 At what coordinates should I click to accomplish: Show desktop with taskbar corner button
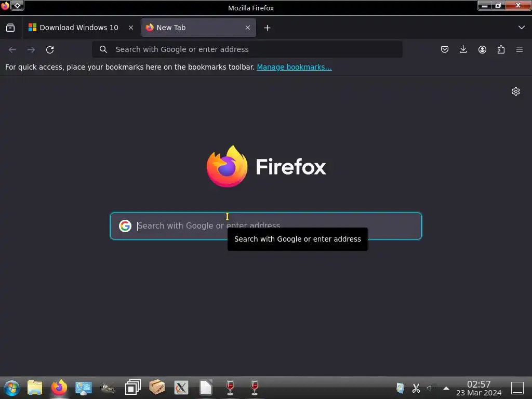point(517,388)
